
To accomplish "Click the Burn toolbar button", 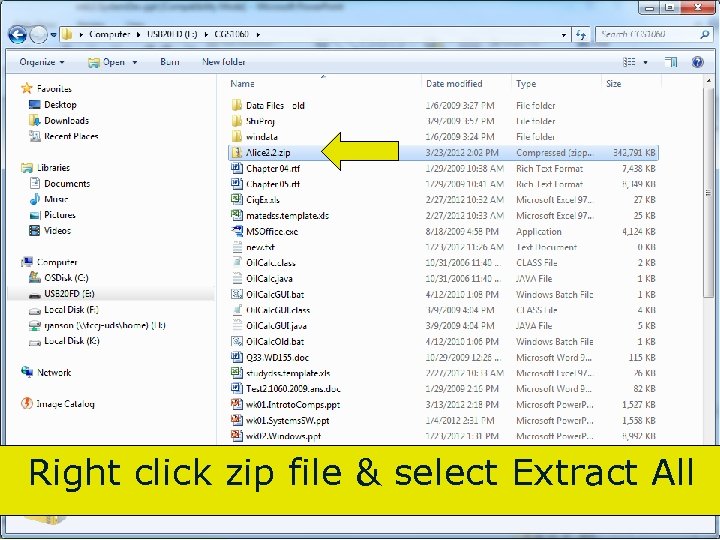I will (x=170, y=62).
